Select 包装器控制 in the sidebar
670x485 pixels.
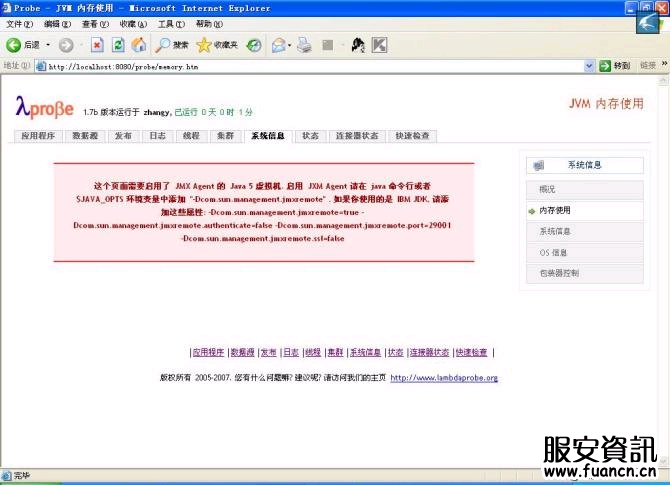click(585, 273)
